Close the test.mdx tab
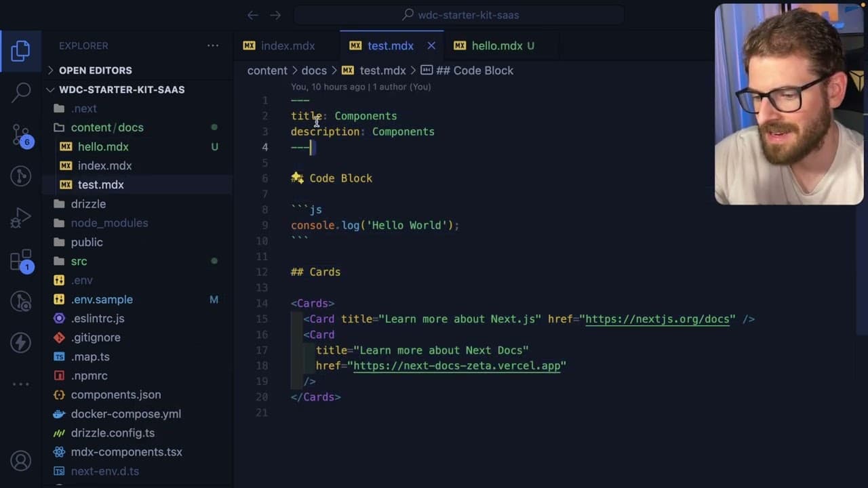Viewport: 868px width, 488px height. [431, 45]
